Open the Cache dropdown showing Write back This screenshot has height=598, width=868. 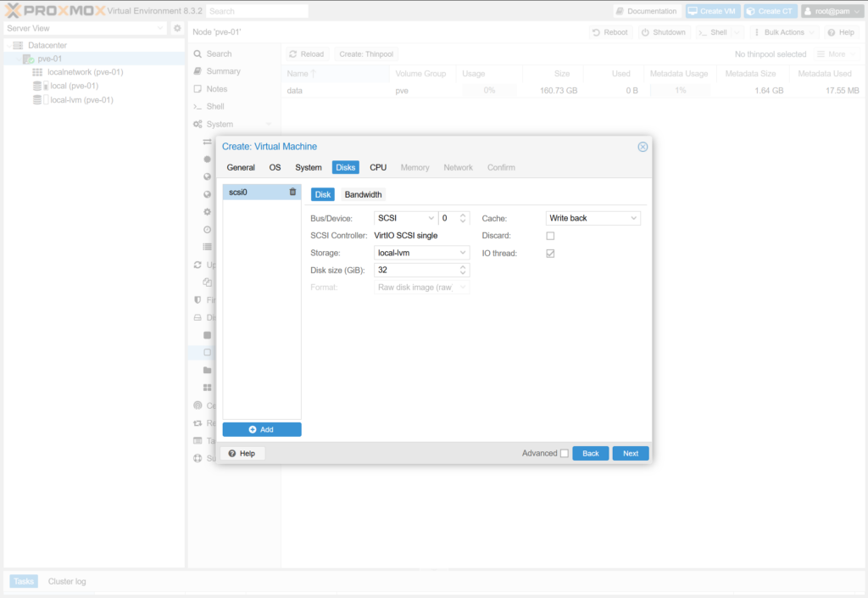point(593,218)
